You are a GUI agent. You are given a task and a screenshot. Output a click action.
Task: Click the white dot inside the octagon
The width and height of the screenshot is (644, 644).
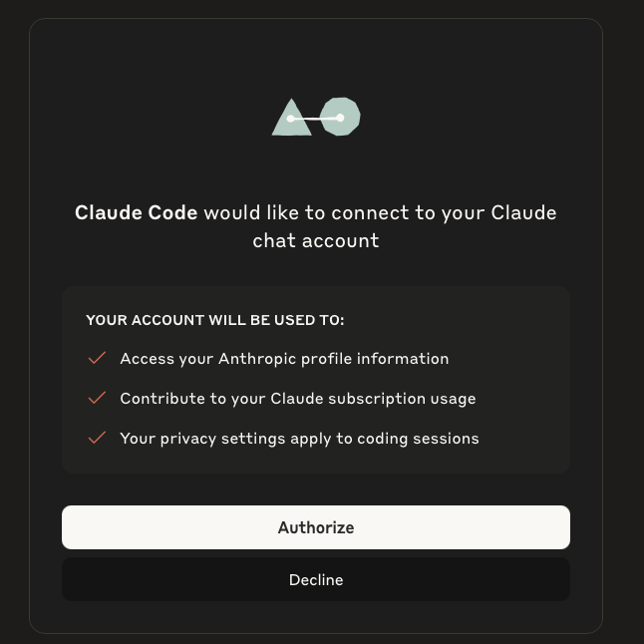tap(340, 119)
